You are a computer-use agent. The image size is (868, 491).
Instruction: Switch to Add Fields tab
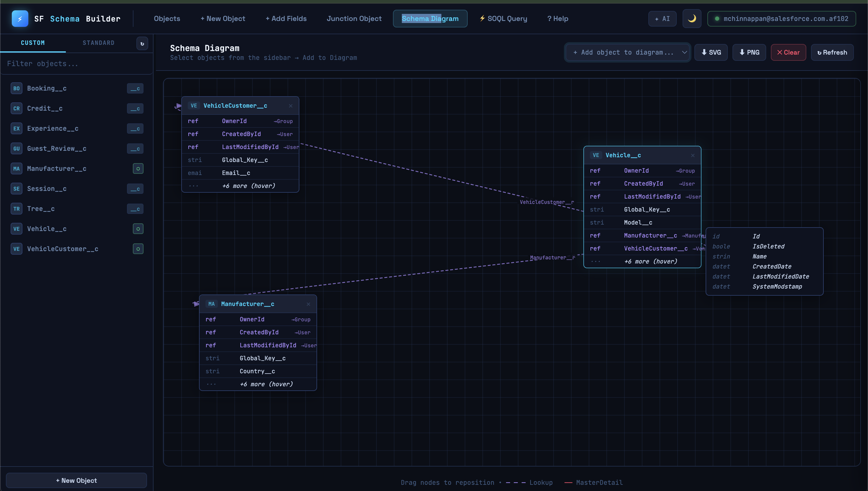pos(286,19)
